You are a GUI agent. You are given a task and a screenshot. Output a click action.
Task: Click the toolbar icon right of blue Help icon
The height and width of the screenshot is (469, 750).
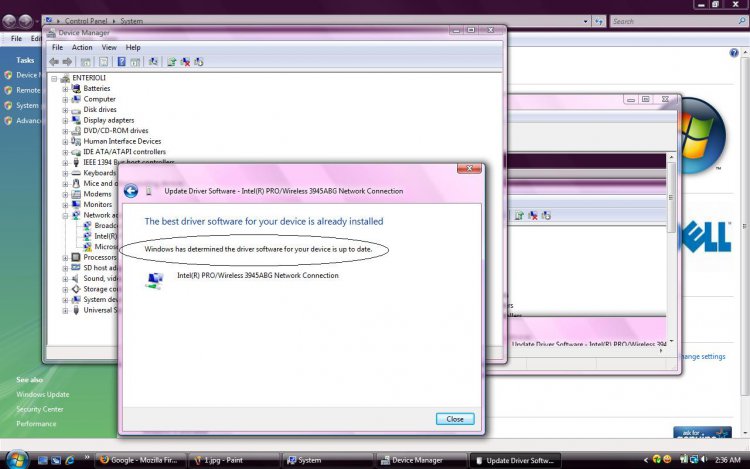click(x=135, y=62)
